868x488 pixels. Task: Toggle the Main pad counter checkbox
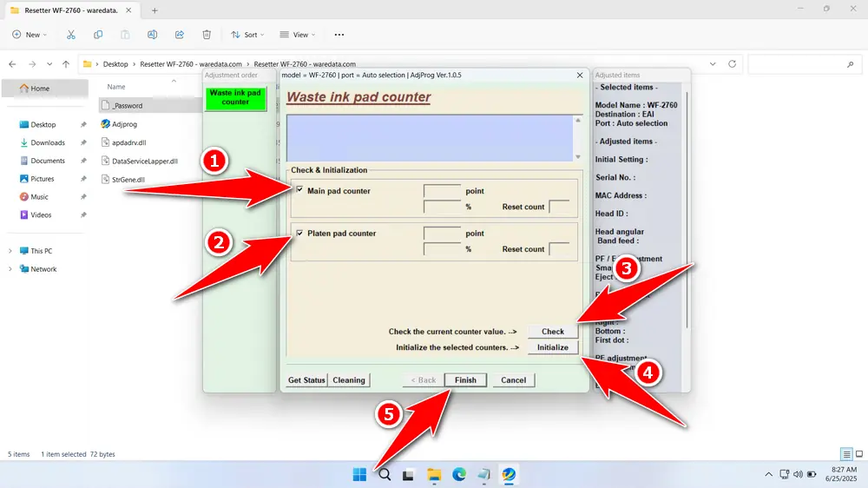click(x=299, y=190)
